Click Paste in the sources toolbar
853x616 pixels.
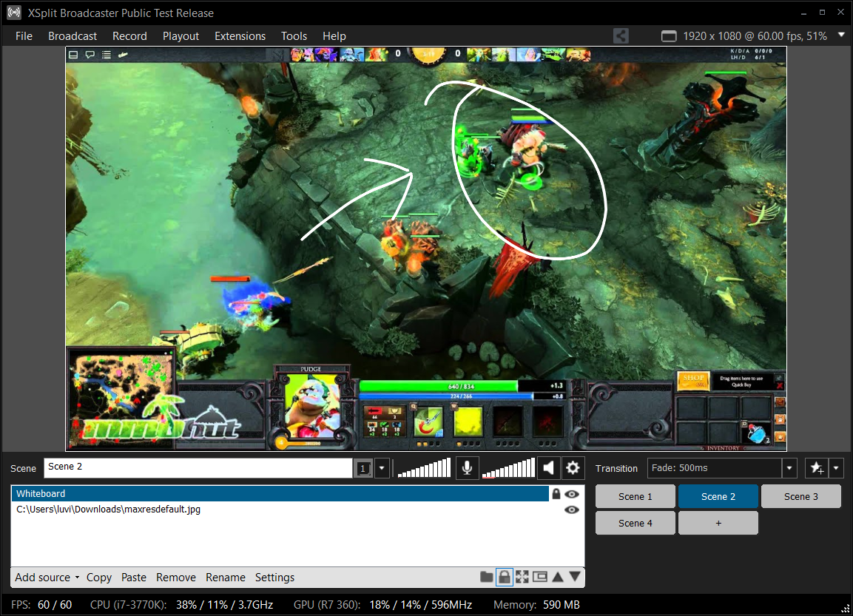(134, 578)
